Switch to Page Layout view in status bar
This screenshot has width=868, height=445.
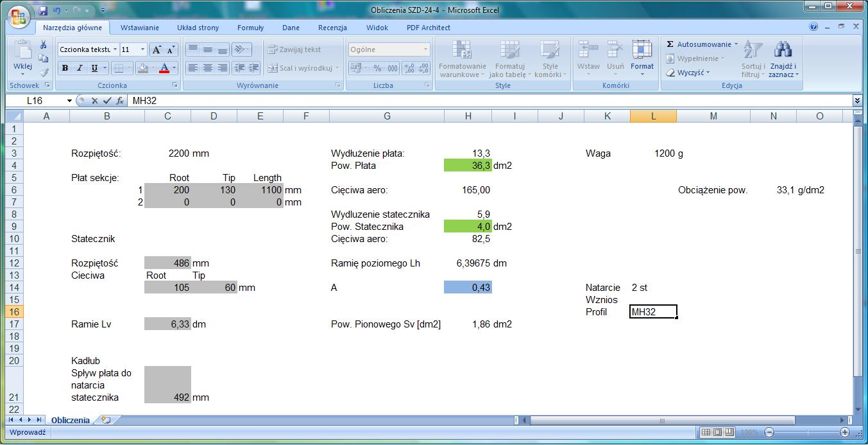[x=718, y=432]
